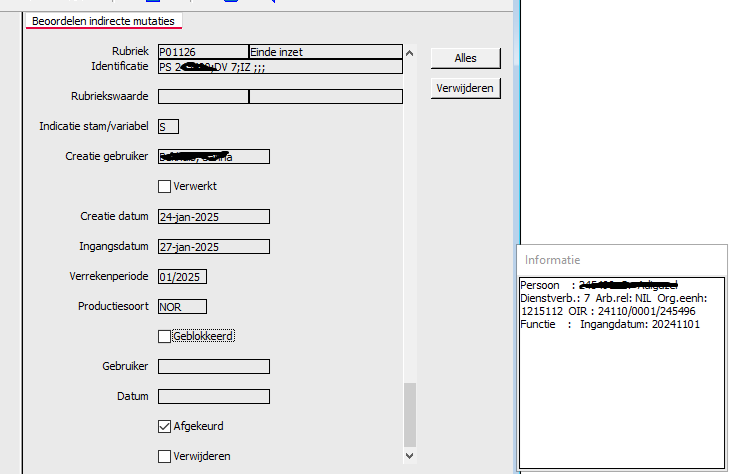The height and width of the screenshot is (474, 740).
Task: Open the Beoordelen indirecte mutaties tab
Action: [103, 21]
